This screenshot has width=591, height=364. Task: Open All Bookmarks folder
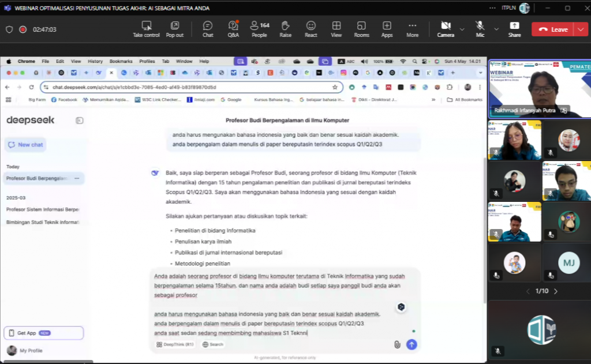point(465,99)
